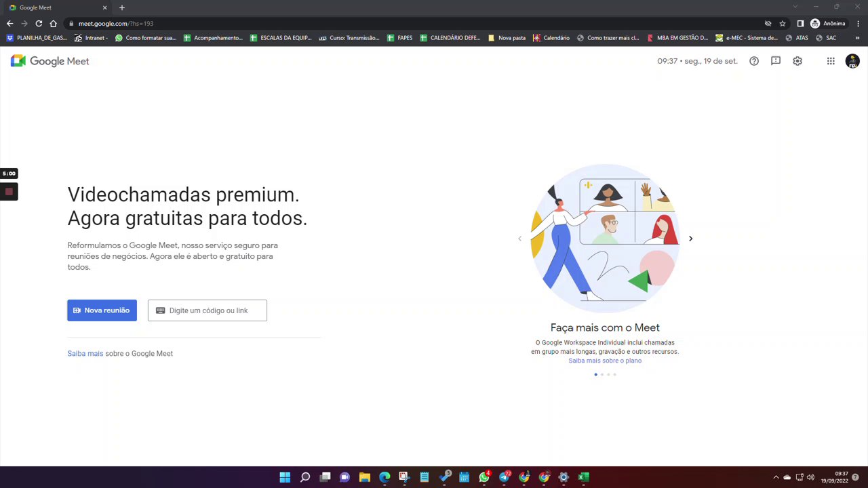This screenshot has width=868, height=488.
Task: Open 'Saiba mais sobre o plano' link
Action: (605, 361)
